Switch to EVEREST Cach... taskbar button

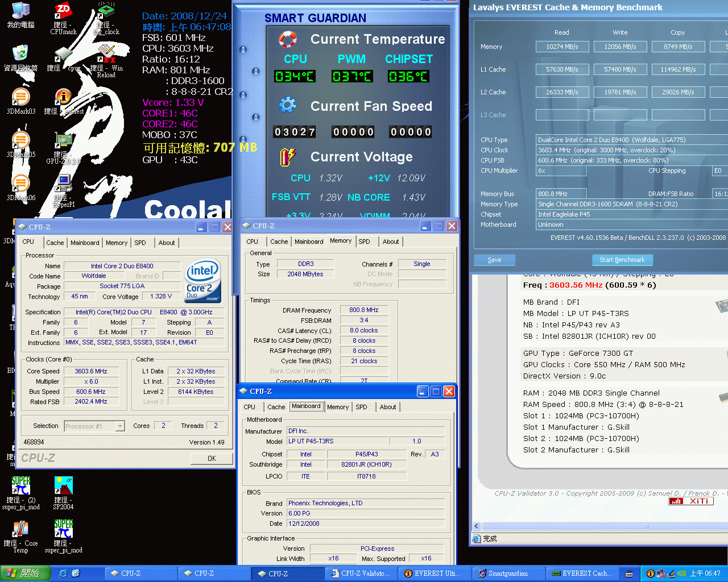(x=582, y=573)
